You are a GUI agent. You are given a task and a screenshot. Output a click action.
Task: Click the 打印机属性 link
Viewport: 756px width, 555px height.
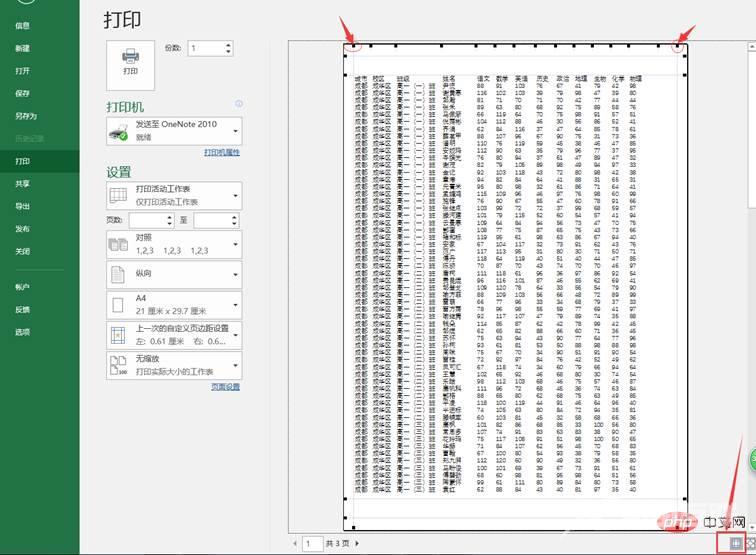click(x=222, y=153)
